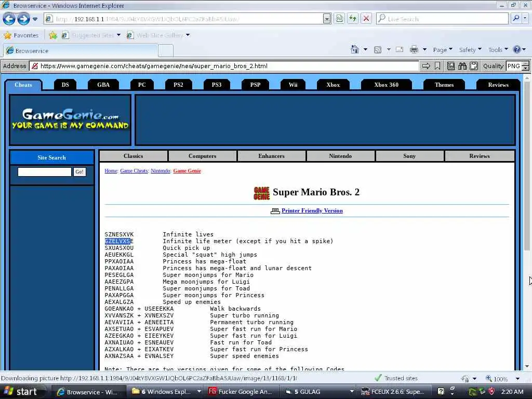Expand the Live Search provider dropdown
Viewport: 532px width, 399px height.
[x=526, y=18]
